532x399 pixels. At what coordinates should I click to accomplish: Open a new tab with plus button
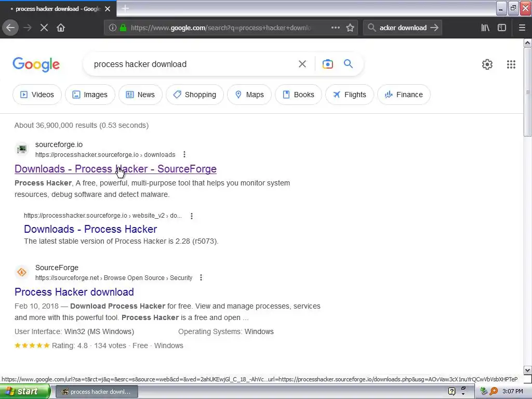point(125,8)
